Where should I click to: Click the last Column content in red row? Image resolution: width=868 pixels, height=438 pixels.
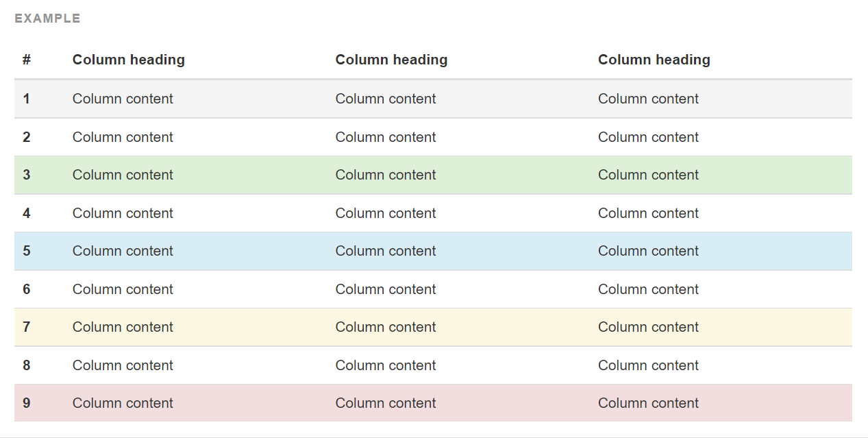click(648, 403)
